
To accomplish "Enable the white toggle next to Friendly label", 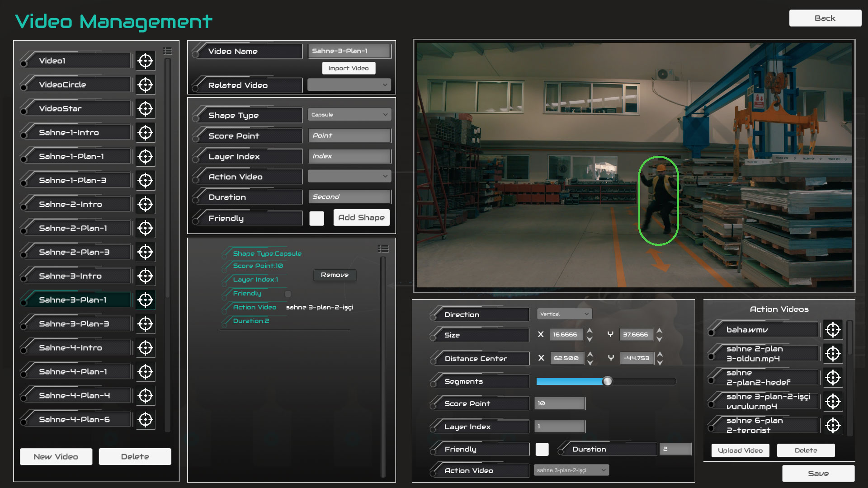I will pos(316,217).
